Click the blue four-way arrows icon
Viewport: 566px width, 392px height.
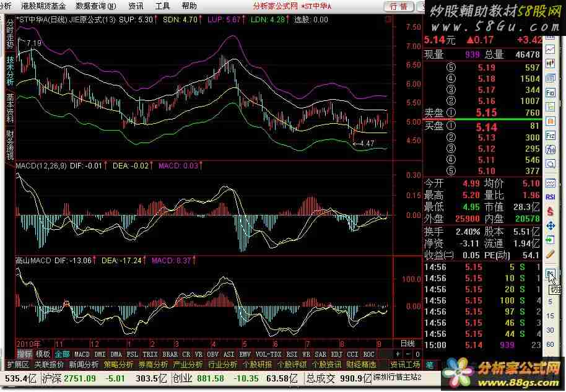coord(550,226)
